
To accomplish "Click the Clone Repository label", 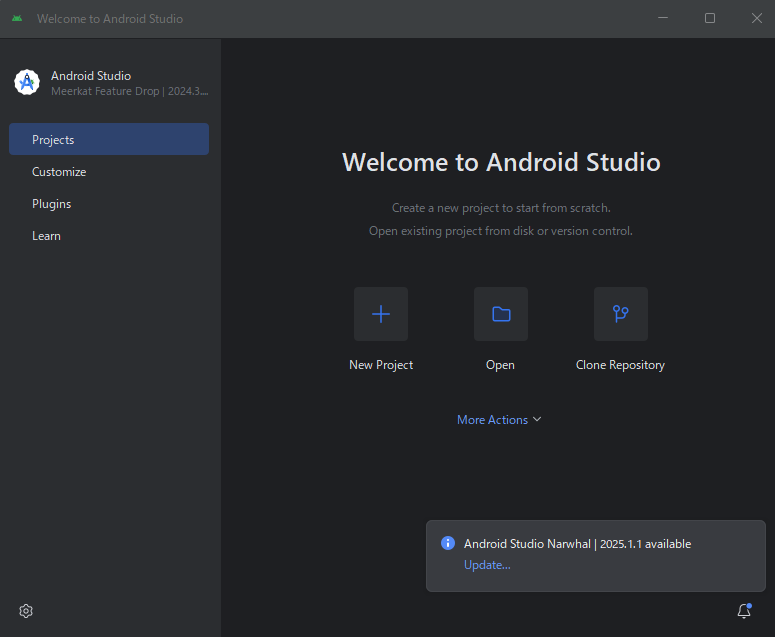I will tap(620, 365).
